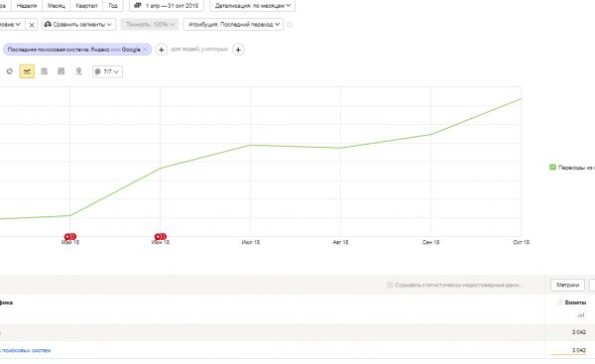Viewport: 595px width, 364px height.
Task: Toggle the Переходы из legend checkbox
Action: [x=553, y=167]
